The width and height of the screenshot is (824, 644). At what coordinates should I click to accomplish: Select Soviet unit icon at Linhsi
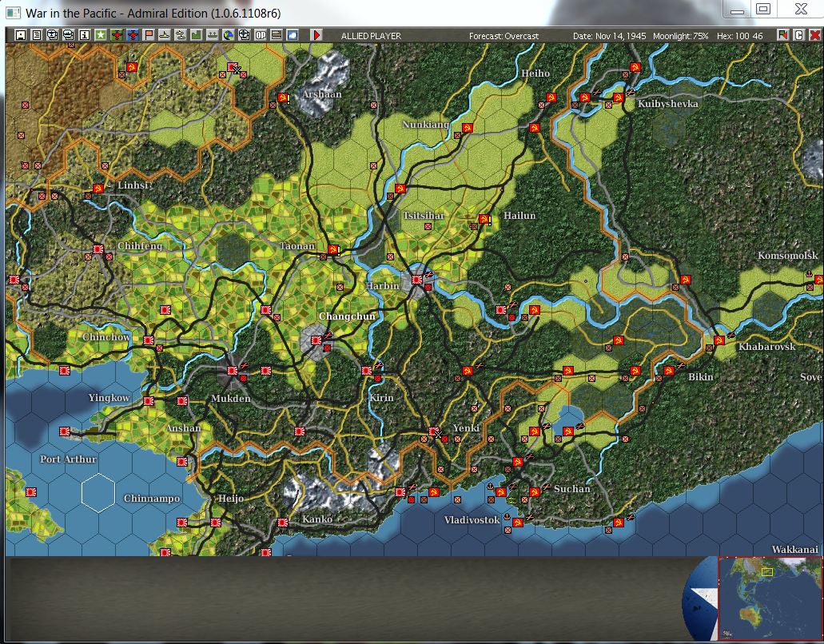98,188
